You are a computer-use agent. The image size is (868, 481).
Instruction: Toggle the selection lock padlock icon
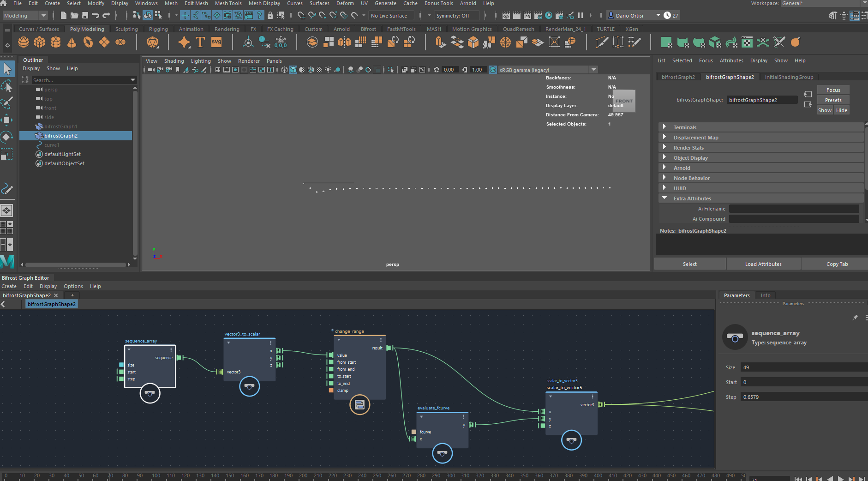coord(270,15)
